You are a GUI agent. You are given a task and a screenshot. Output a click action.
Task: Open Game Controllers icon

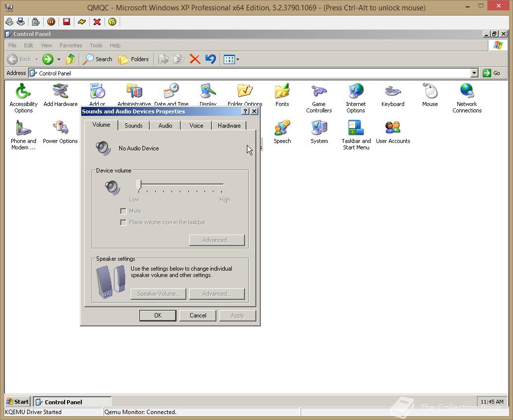tap(319, 98)
